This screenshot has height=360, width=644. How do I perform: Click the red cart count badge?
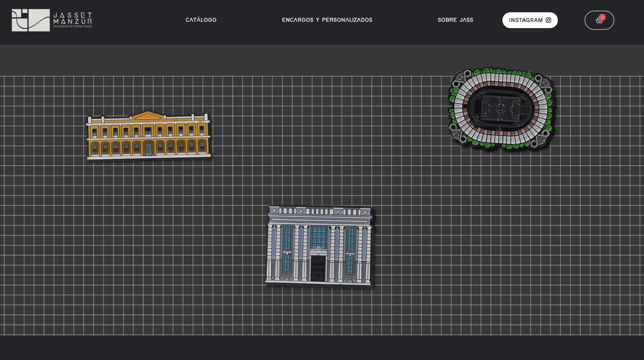(602, 17)
